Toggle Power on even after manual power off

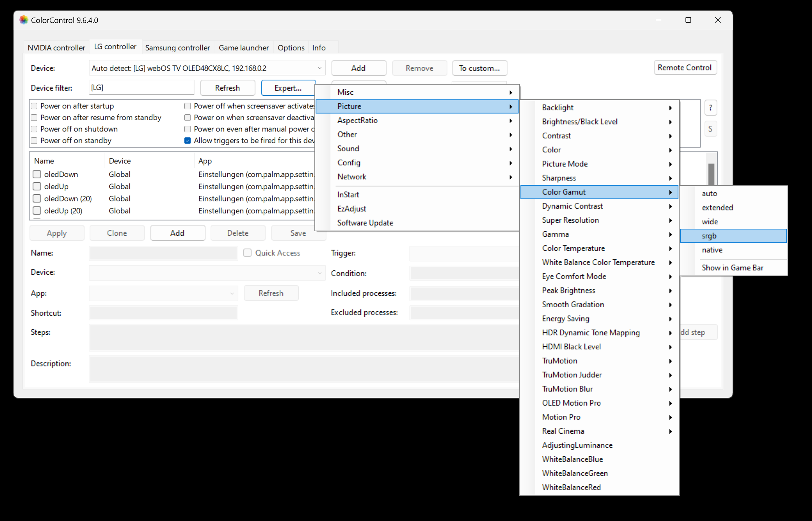coord(188,129)
